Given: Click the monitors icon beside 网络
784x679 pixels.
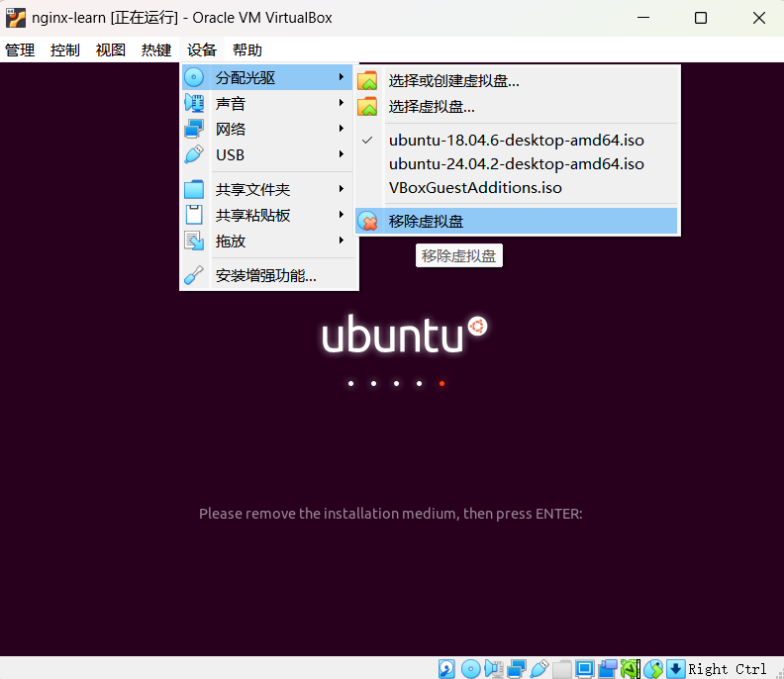Looking at the screenshot, I should click(x=194, y=129).
